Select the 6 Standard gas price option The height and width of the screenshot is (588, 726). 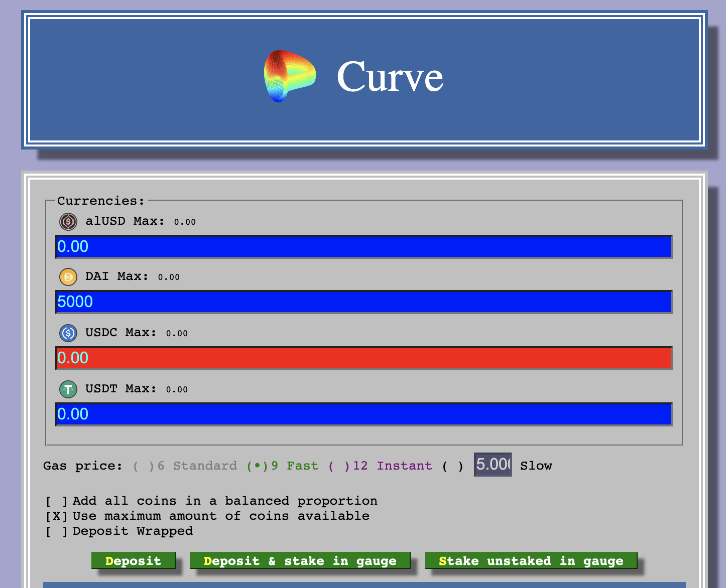pos(143,466)
